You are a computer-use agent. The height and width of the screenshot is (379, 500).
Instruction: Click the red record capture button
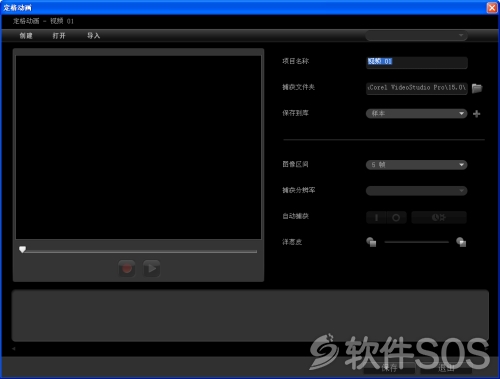pyautogui.click(x=127, y=269)
